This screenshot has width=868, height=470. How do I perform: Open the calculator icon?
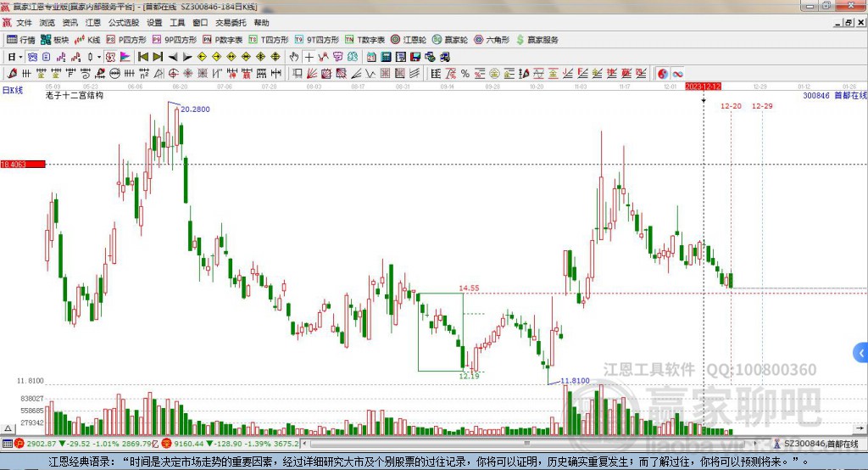tap(386, 57)
